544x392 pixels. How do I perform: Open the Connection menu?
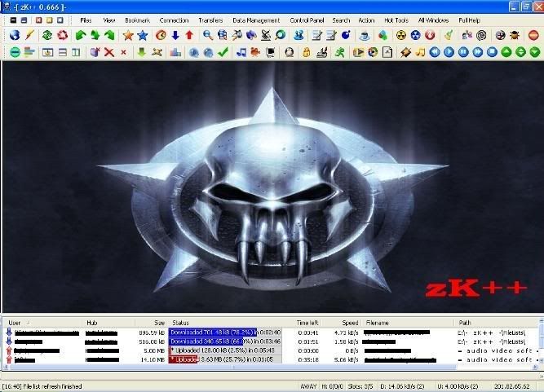pos(174,20)
